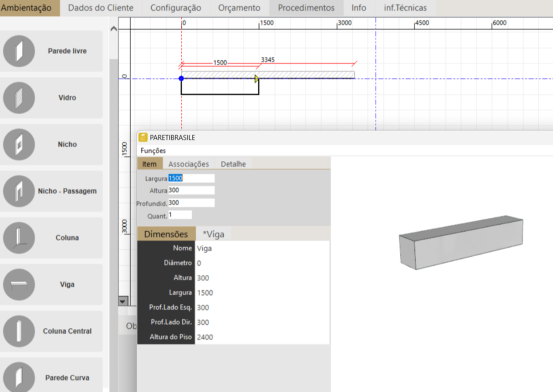This screenshot has width=553, height=392.
Task: Click the Vidro glass icon
Action: [x=19, y=98]
